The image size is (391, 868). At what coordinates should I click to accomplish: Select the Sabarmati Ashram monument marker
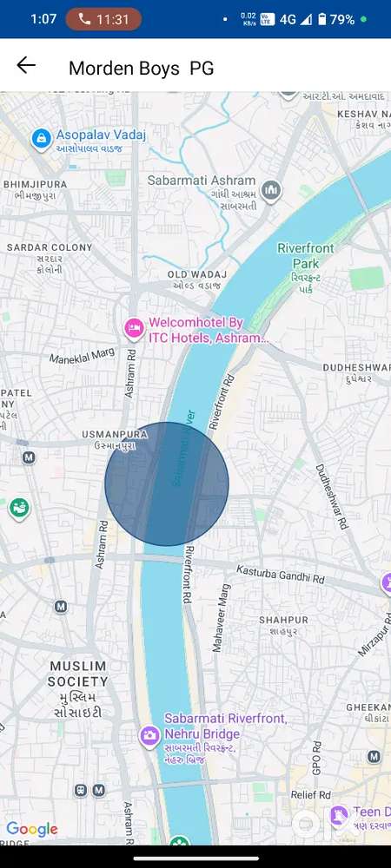click(x=271, y=192)
